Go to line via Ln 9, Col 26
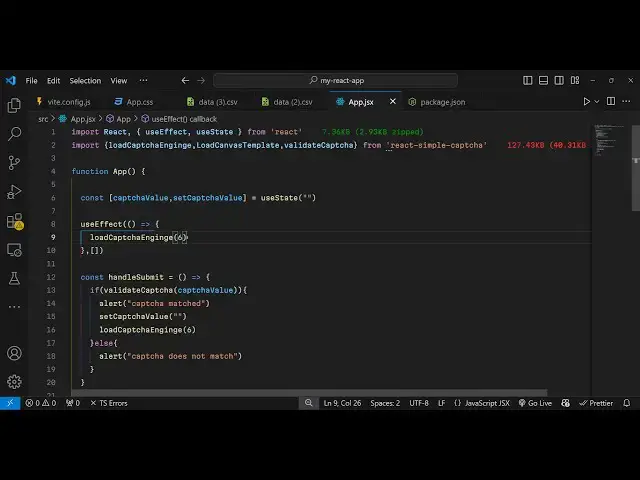 click(342, 403)
